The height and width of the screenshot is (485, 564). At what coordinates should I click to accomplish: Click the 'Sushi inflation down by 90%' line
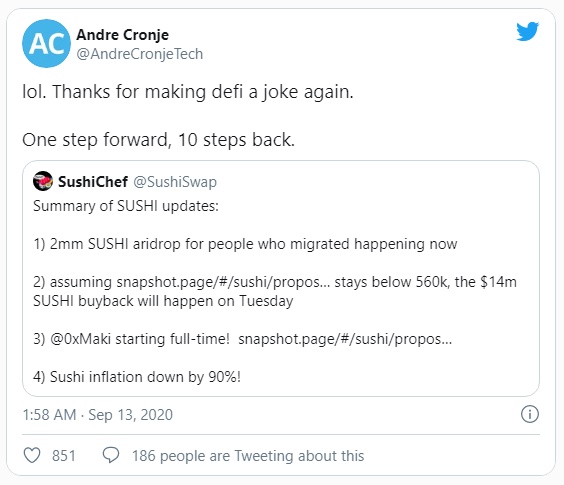[137, 377]
